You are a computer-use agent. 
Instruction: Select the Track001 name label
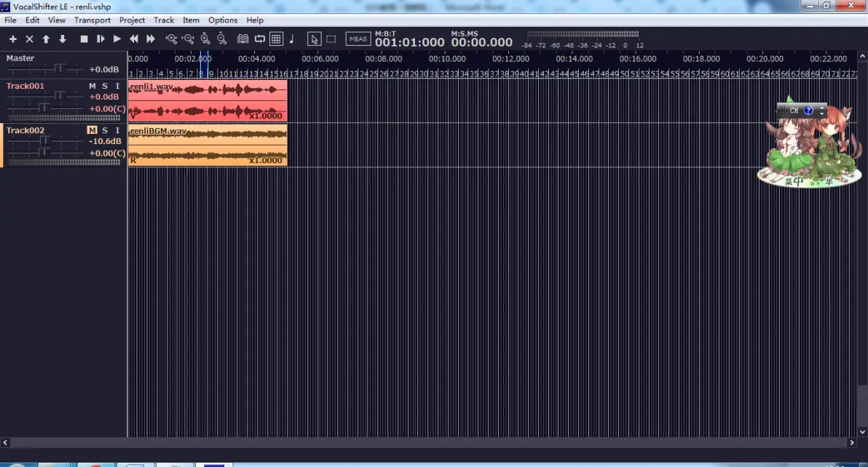pyautogui.click(x=25, y=86)
